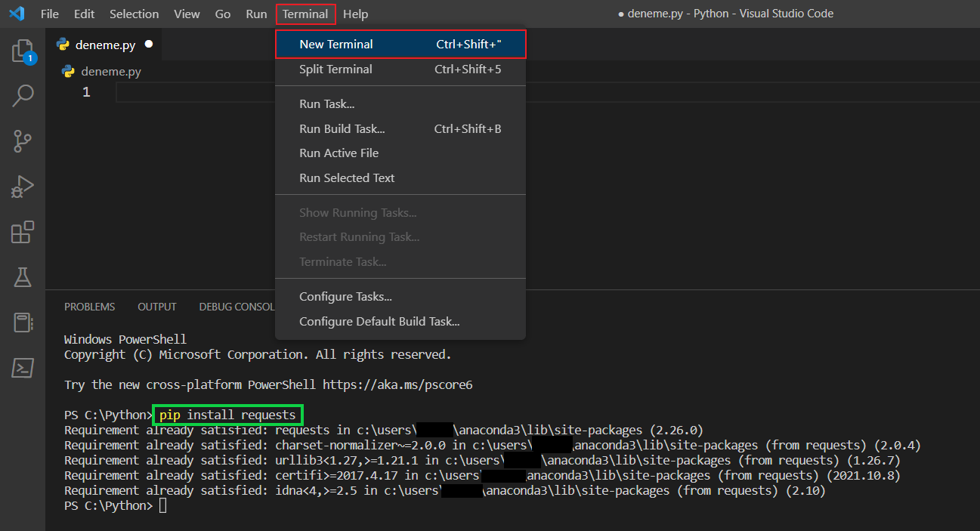980x531 pixels.
Task: Select Run Build Task... menu item
Action: (x=342, y=129)
